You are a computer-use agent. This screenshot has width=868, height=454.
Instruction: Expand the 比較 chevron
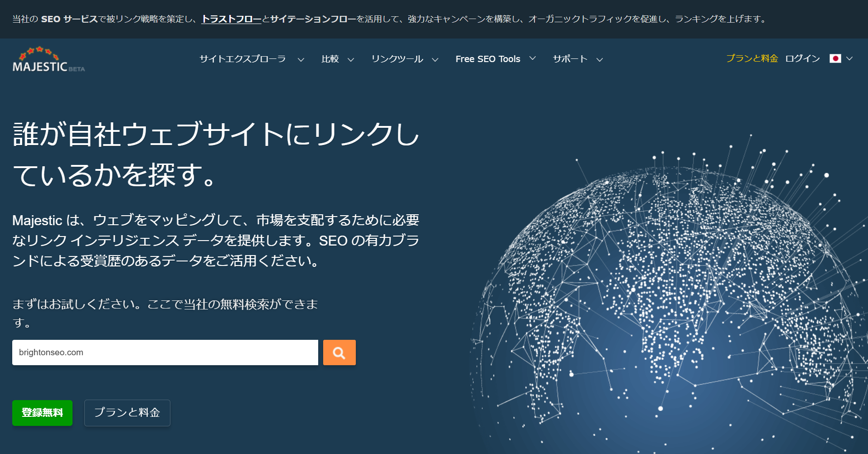coord(350,59)
